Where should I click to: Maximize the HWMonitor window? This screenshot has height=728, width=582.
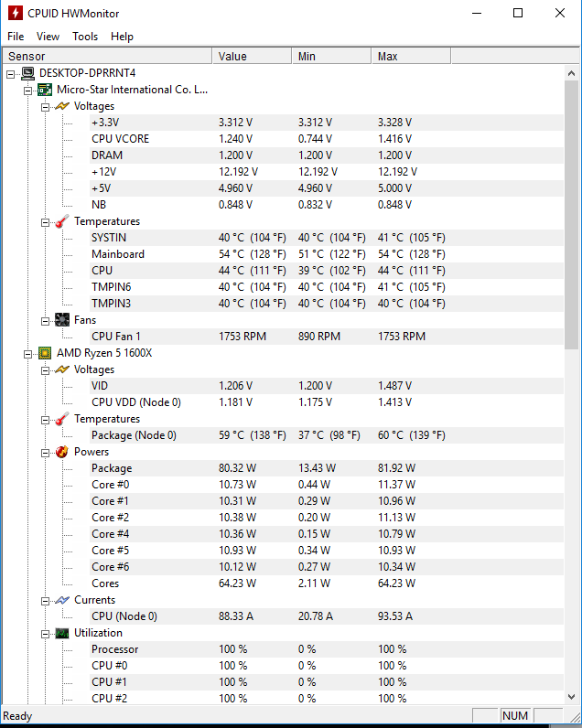[x=518, y=13]
